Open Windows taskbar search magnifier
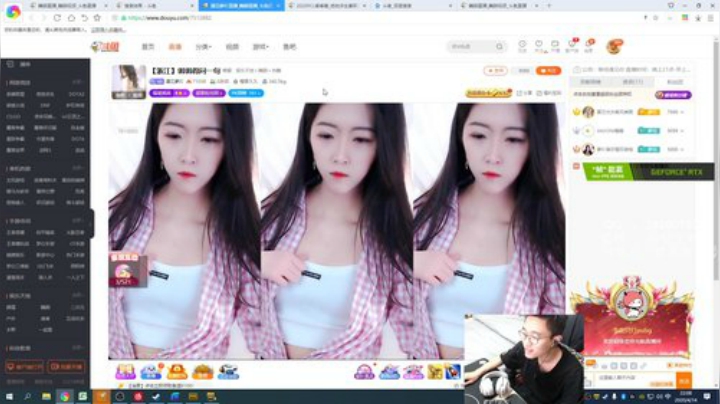The height and width of the screenshot is (404, 720). pyautogui.click(x=27, y=396)
